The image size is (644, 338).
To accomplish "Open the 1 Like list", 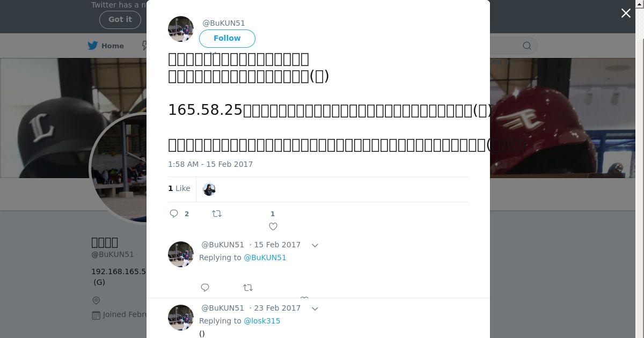I will point(179,188).
